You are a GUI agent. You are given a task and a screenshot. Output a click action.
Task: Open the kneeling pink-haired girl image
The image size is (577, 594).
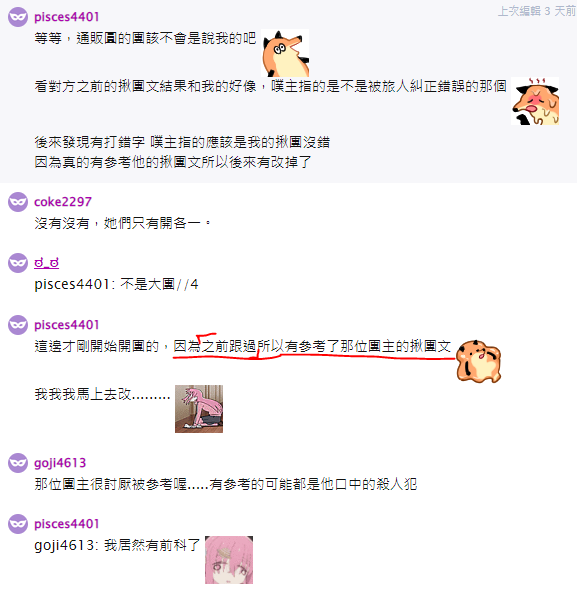pyautogui.click(x=199, y=409)
